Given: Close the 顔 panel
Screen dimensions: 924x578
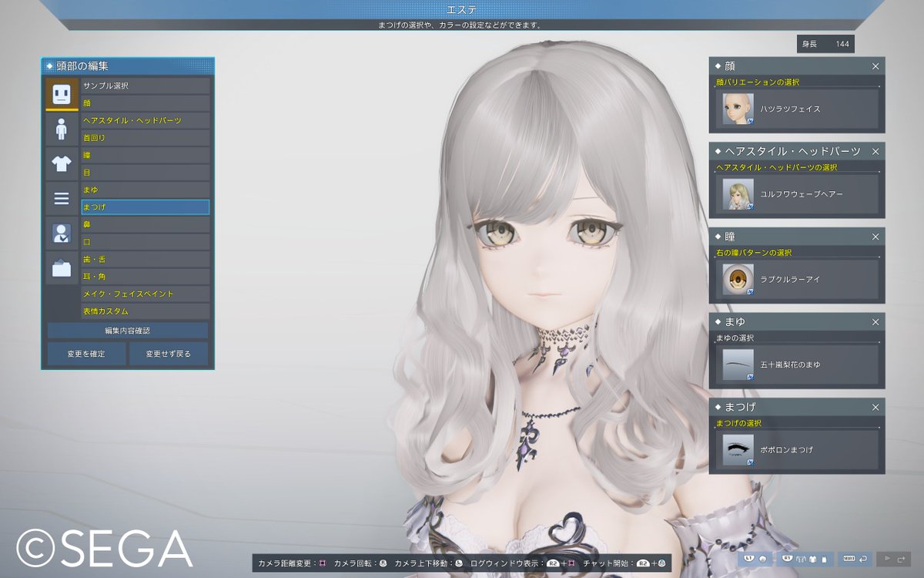Looking at the screenshot, I should click(x=875, y=66).
